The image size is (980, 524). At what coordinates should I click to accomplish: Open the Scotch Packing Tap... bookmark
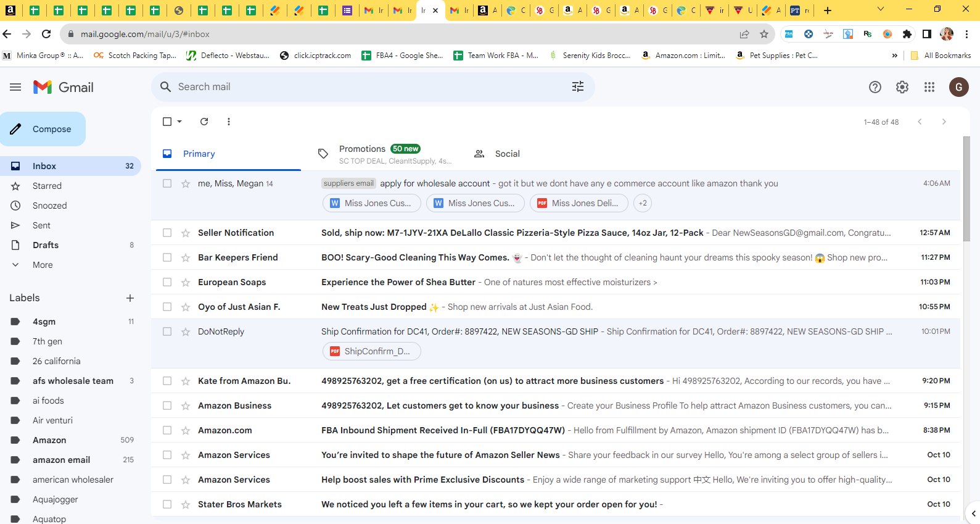click(135, 56)
